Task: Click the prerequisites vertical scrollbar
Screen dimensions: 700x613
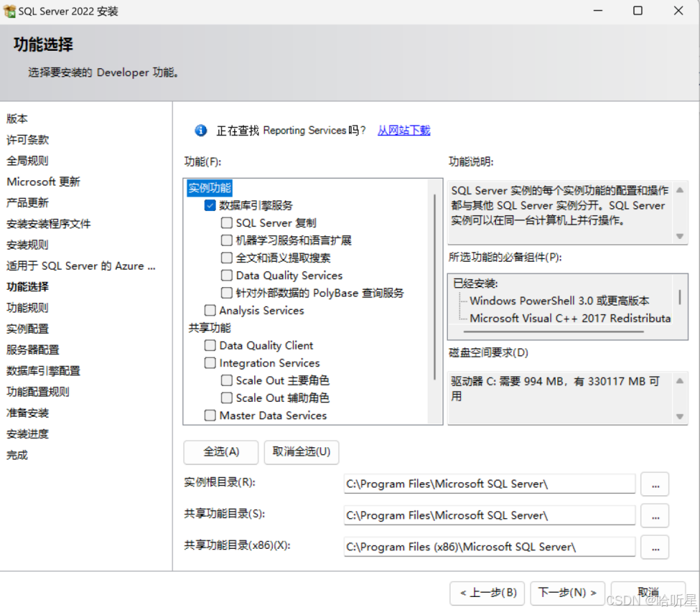Action: [680, 297]
